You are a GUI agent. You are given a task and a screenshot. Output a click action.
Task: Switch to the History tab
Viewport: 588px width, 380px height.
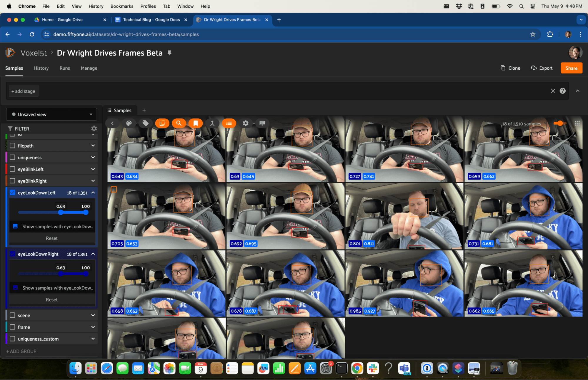41,68
